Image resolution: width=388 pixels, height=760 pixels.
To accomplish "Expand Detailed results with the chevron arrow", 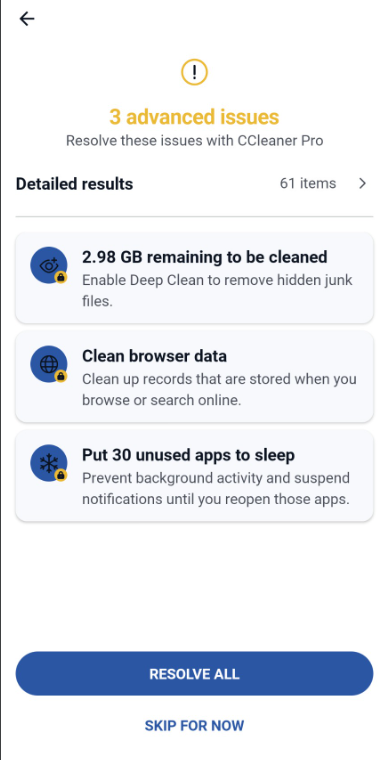I will coord(362,184).
